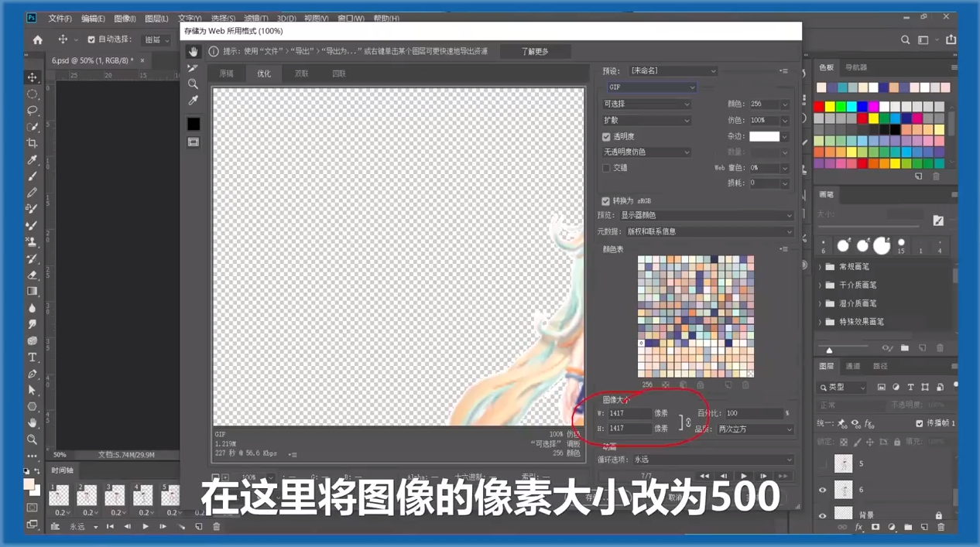Open the 永远 looping options dropdown

point(713,460)
